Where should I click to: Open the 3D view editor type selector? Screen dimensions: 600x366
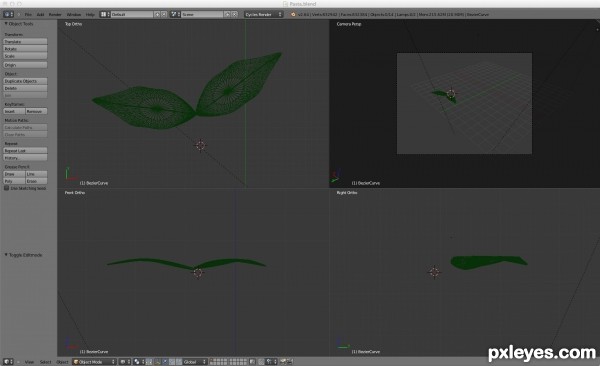pos(8,362)
